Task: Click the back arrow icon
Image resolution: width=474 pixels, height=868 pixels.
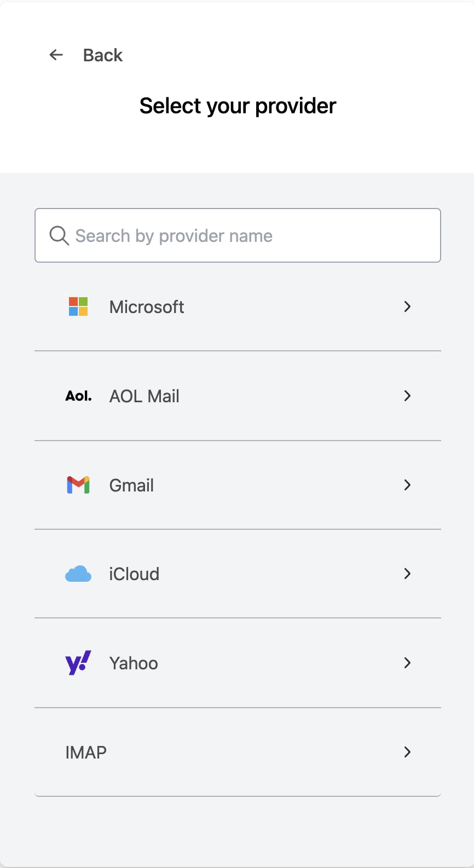Action: tap(56, 55)
